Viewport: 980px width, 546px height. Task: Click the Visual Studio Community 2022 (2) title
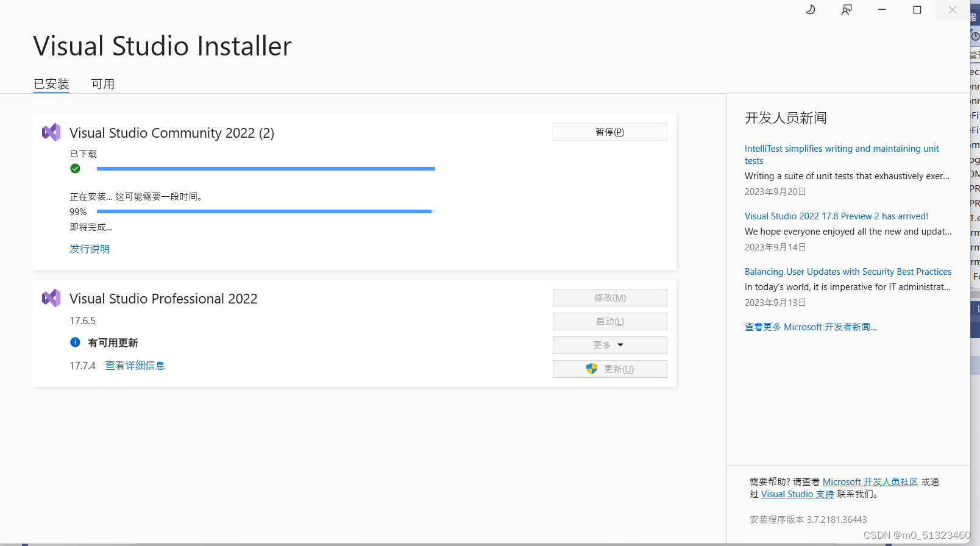(172, 133)
